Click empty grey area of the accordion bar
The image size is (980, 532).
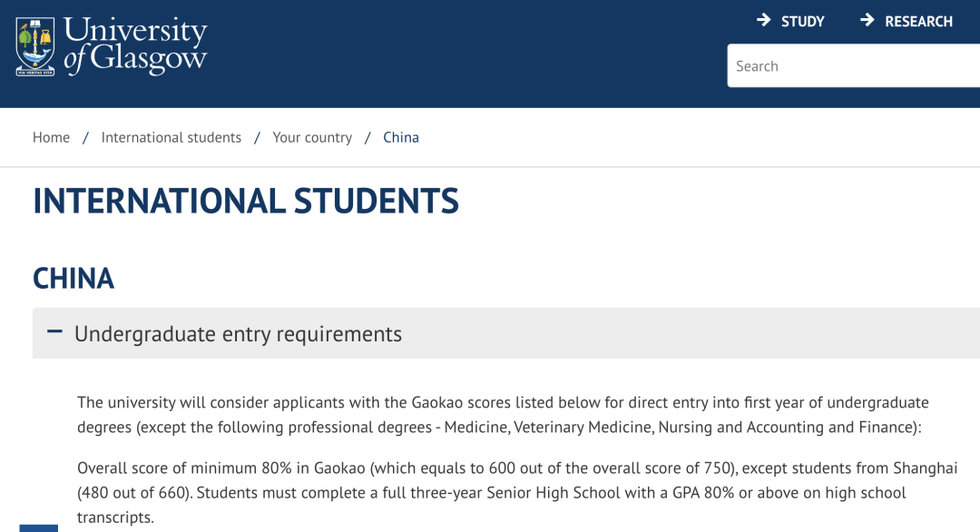[x=688, y=333]
